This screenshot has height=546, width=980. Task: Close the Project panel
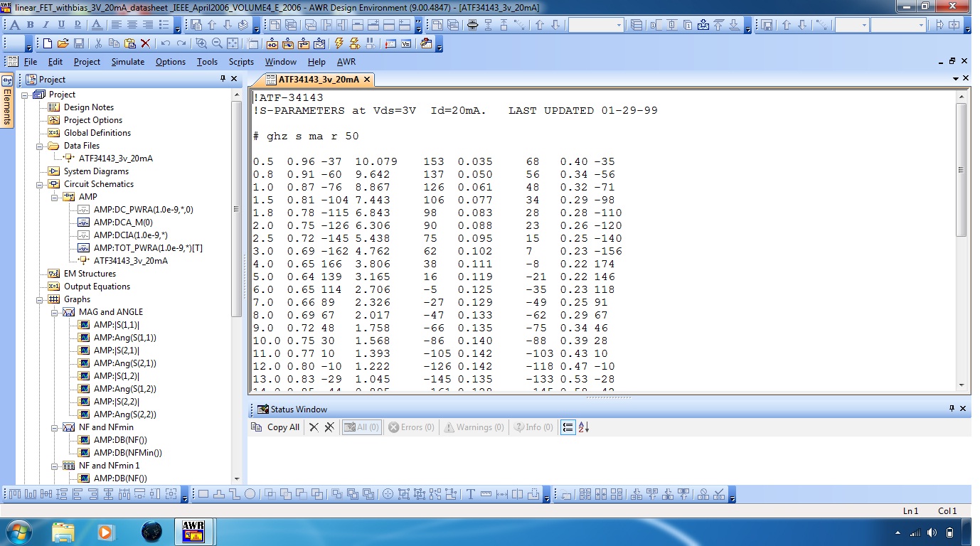[235, 79]
